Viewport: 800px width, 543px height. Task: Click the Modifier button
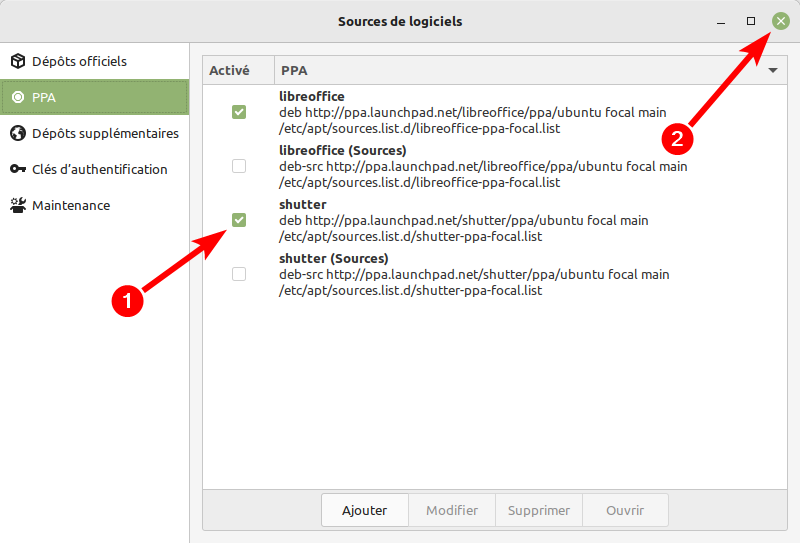click(x=452, y=510)
